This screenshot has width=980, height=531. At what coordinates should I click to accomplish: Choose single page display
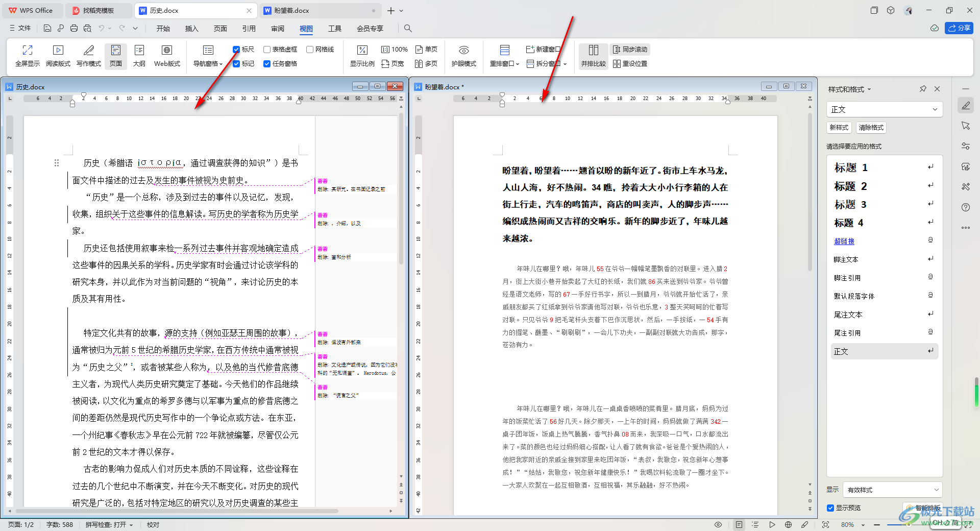pos(426,50)
